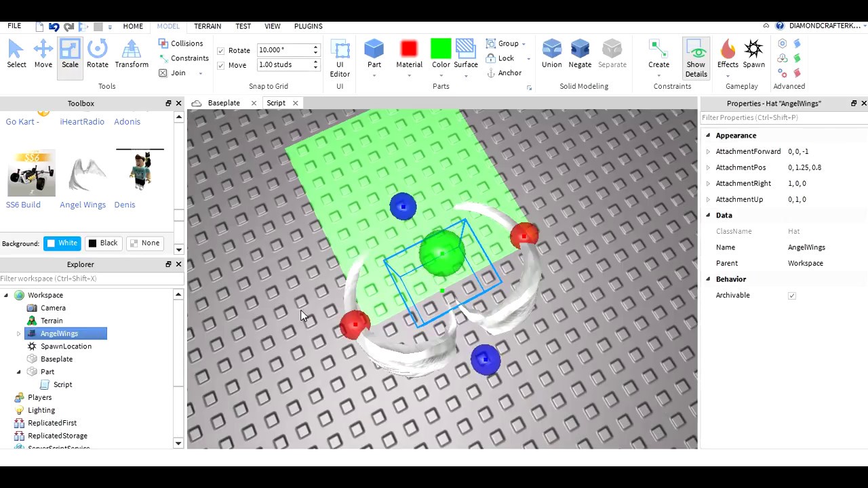
Task: Click the Group icon
Action: (x=491, y=43)
